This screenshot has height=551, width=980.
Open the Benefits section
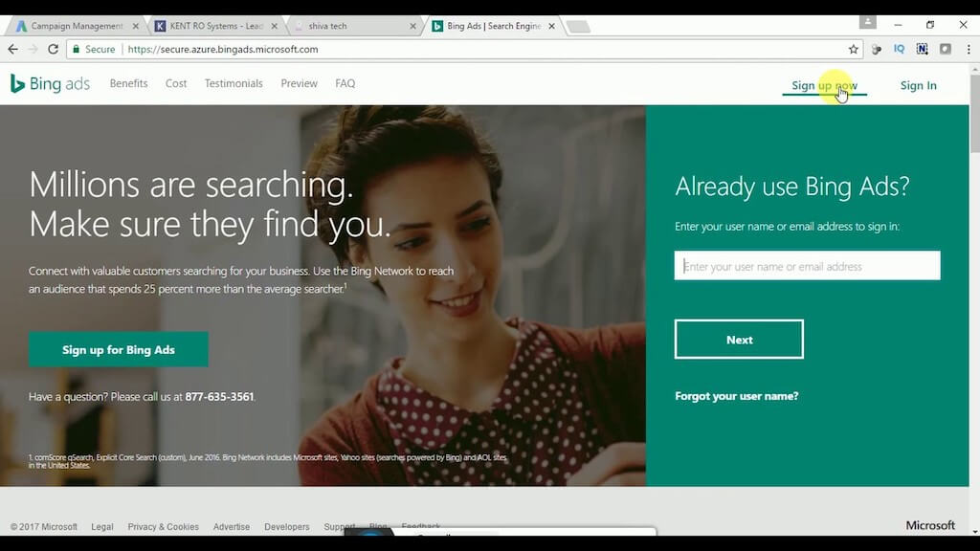tap(129, 84)
